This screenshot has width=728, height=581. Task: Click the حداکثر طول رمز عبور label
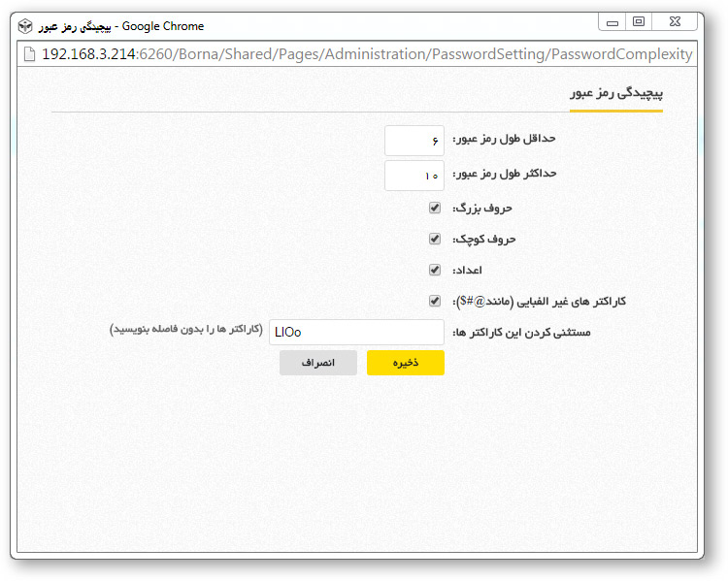[504, 175]
